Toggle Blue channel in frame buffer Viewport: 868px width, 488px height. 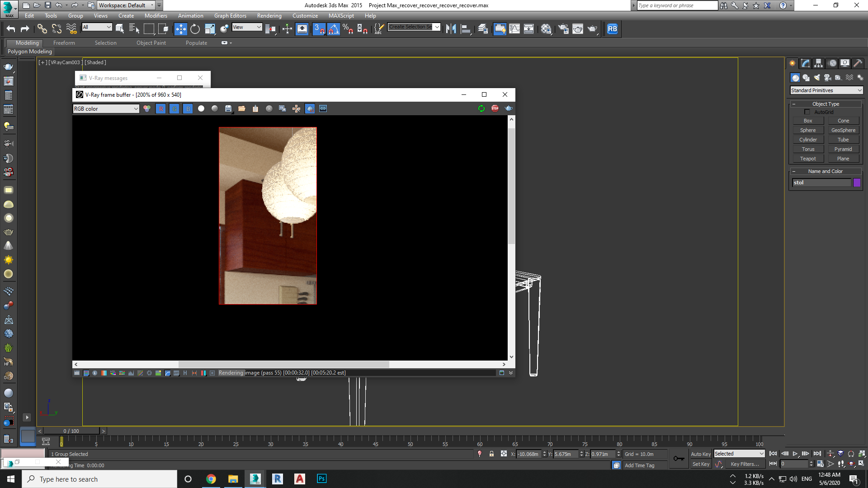pyautogui.click(x=188, y=108)
